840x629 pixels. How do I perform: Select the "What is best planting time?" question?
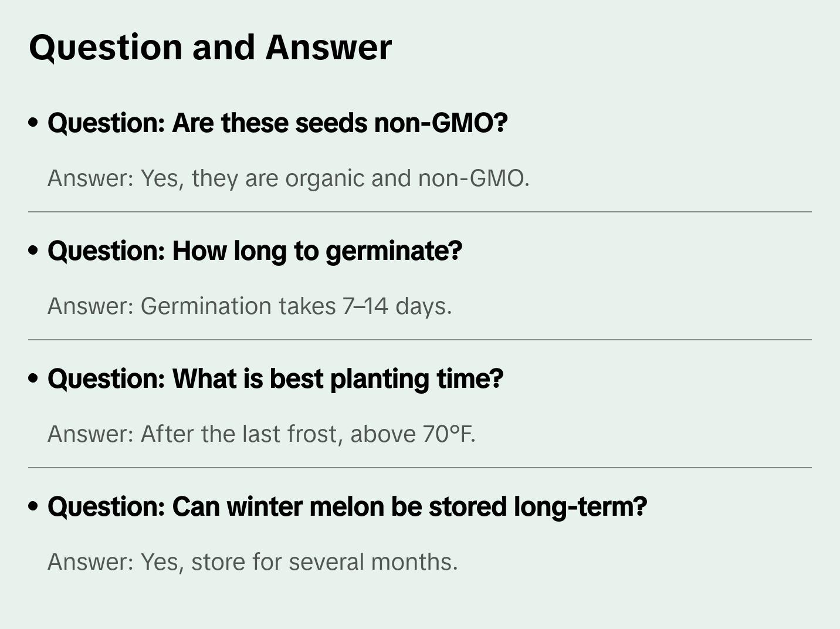tap(275, 379)
